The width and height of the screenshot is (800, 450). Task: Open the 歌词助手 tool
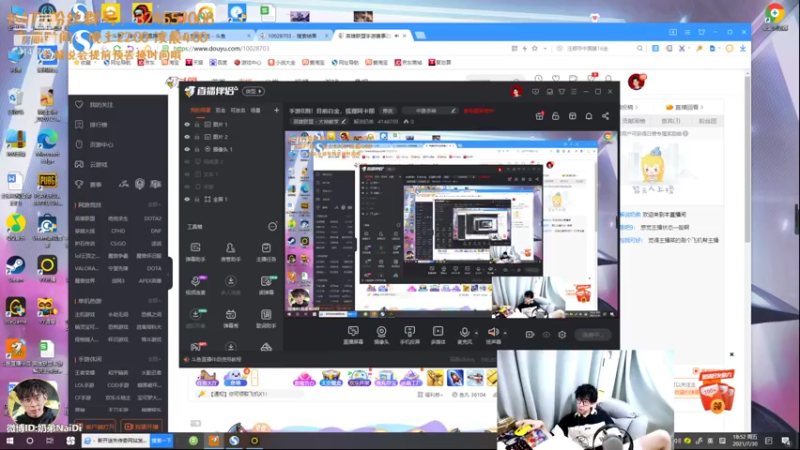coord(266,318)
